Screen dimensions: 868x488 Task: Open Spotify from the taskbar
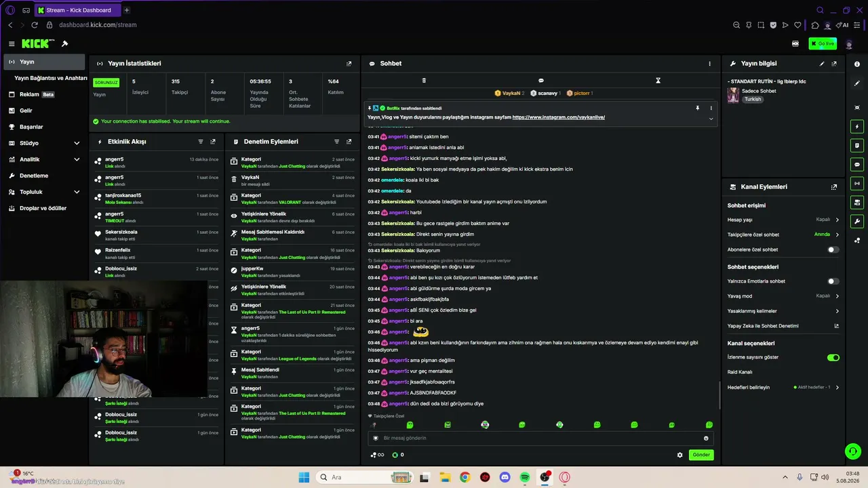coord(525,477)
